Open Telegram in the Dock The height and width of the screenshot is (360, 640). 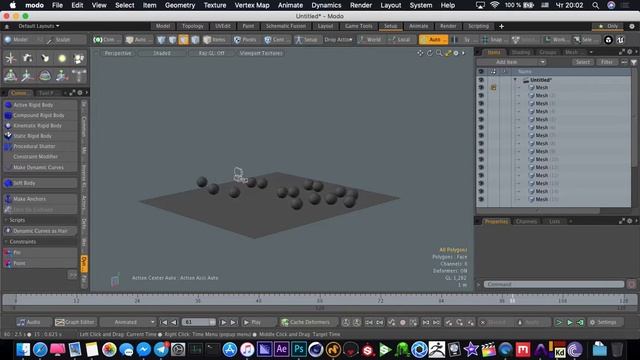click(161, 349)
